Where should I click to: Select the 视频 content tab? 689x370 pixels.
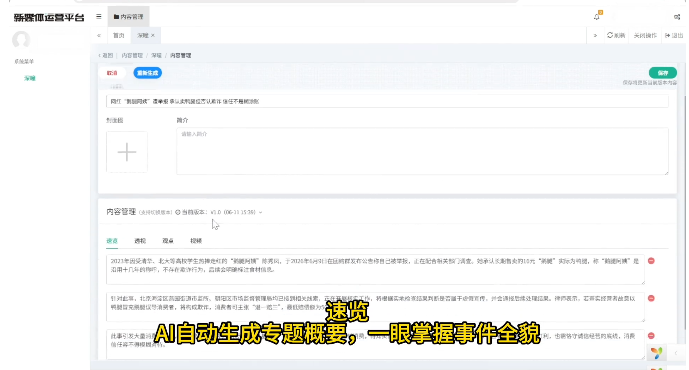click(196, 241)
